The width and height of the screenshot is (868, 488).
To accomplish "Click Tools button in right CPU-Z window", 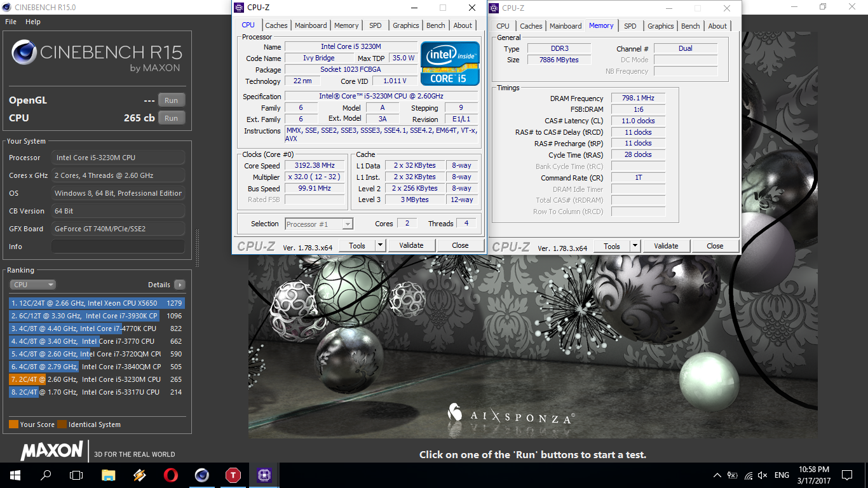I will [612, 246].
